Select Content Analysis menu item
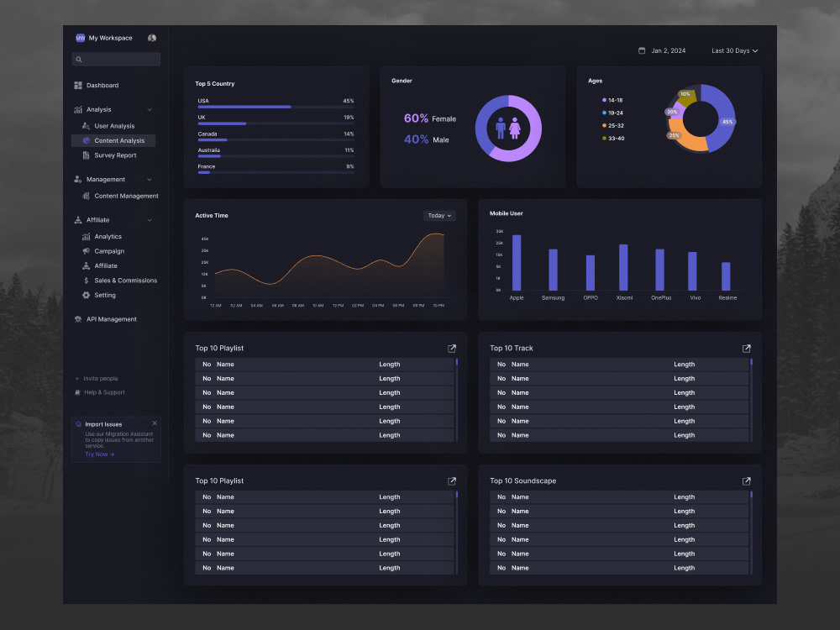840x630 pixels. (x=113, y=140)
